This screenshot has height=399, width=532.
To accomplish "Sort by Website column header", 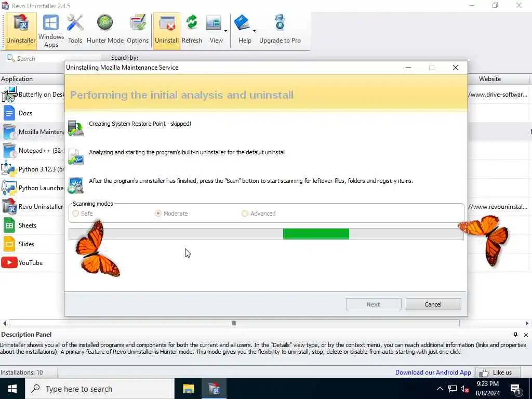I will click(x=490, y=79).
